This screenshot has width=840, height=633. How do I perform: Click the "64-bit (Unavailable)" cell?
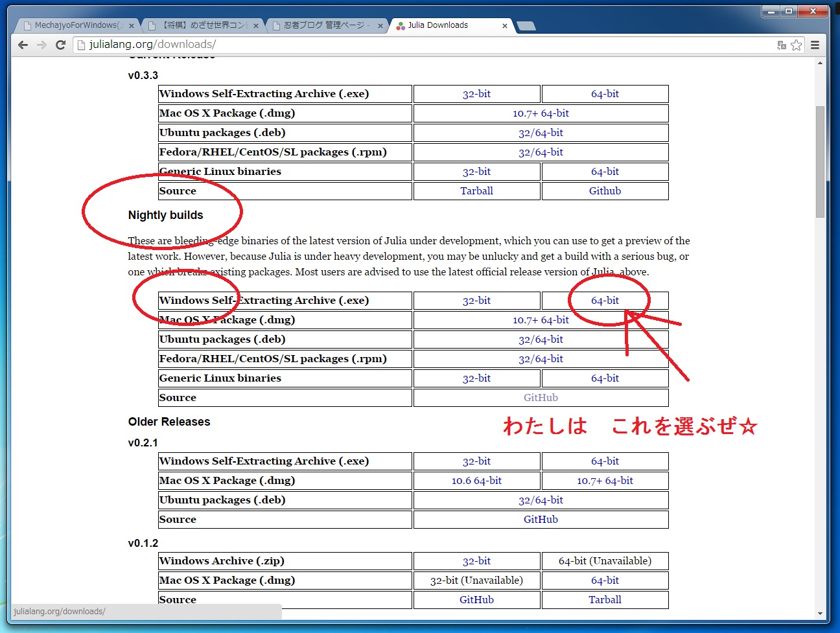tap(605, 561)
